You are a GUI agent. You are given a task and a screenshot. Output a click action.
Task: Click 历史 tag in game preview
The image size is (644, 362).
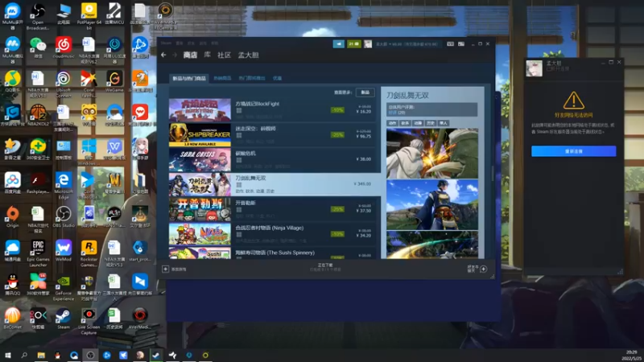pos(430,123)
